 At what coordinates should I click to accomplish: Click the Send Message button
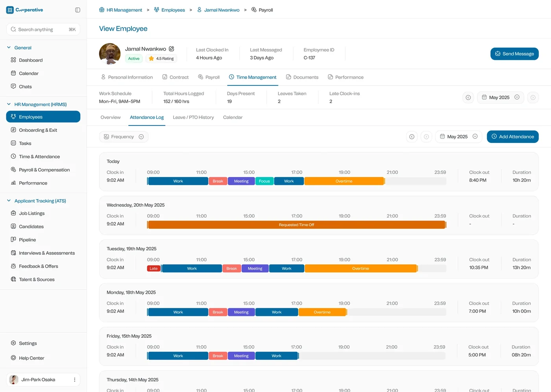coord(514,54)
